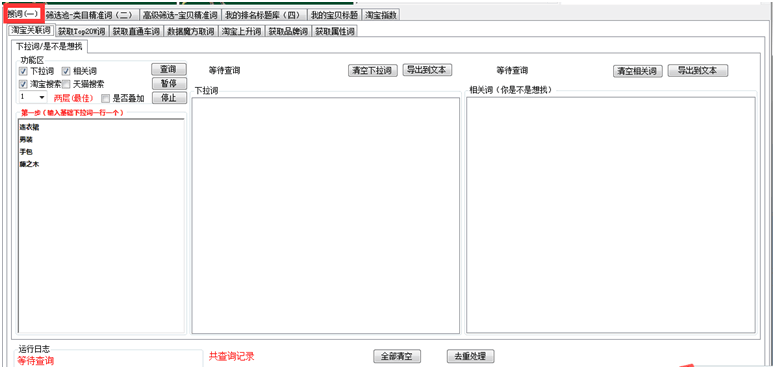The height and width of the screenshot is (369, 775).
Task: Open the 获取品牌词 sub-tab
Action: (x=288, y=32)
